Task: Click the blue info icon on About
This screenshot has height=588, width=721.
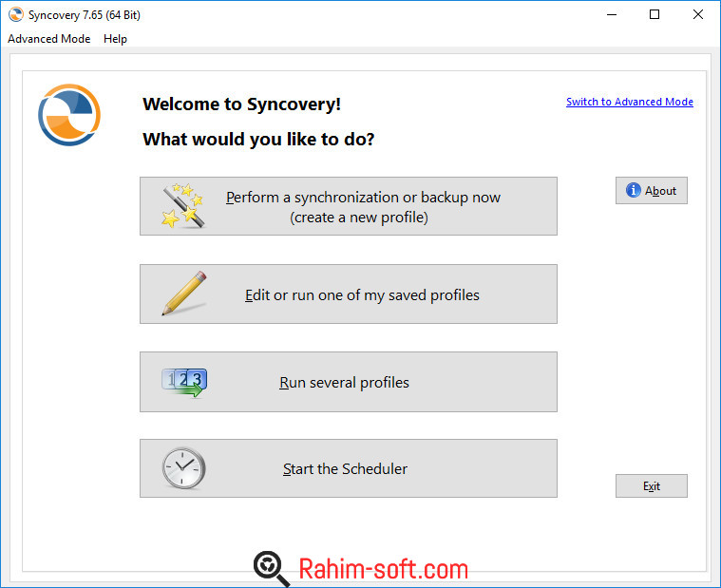Action: coord(634,190)
